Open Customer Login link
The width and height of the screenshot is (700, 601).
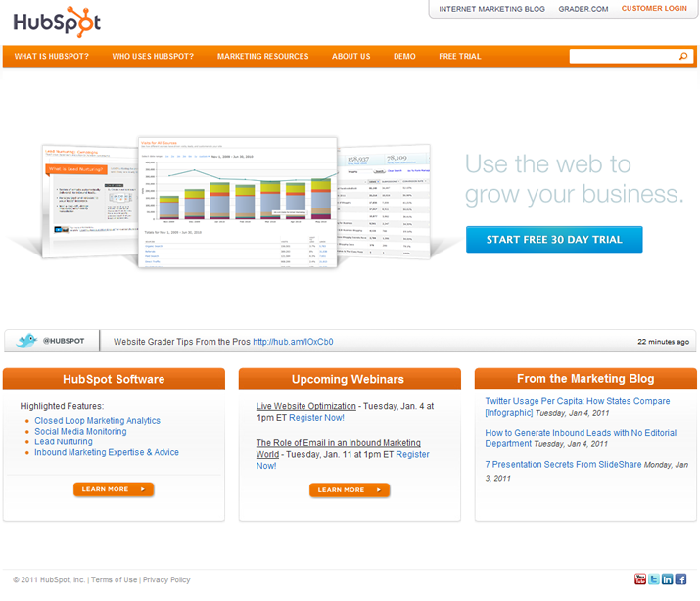point(654,9)
